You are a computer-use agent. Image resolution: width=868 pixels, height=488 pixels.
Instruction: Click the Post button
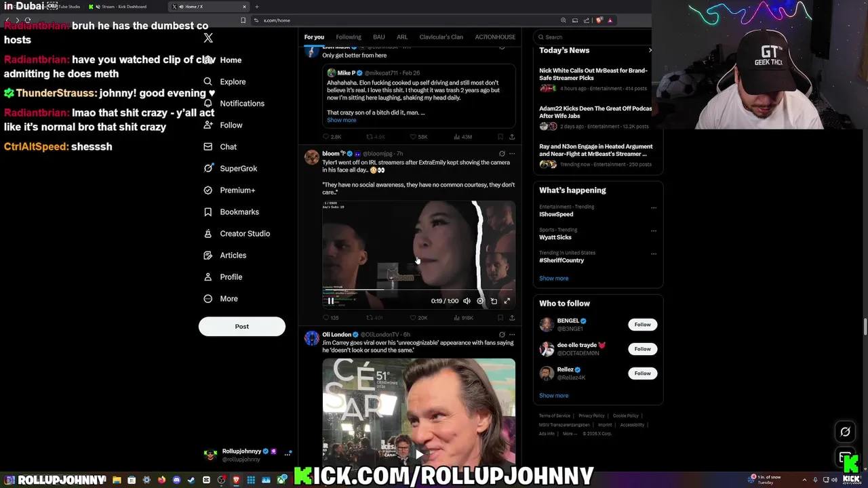tap(242, 327)
